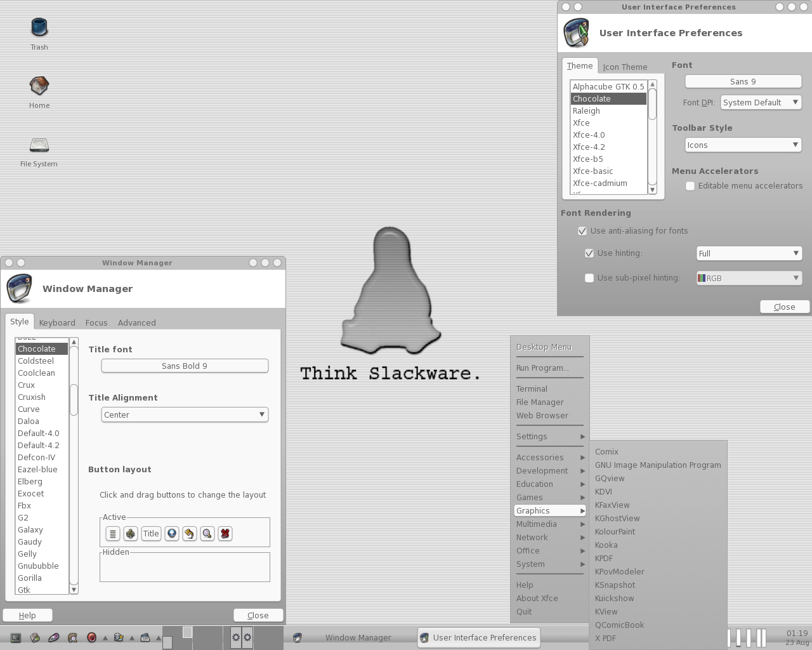Click the red sphere launcher on the panel
Screen dimensions: 812x650
pyautogui.click(x=92, y=637)
